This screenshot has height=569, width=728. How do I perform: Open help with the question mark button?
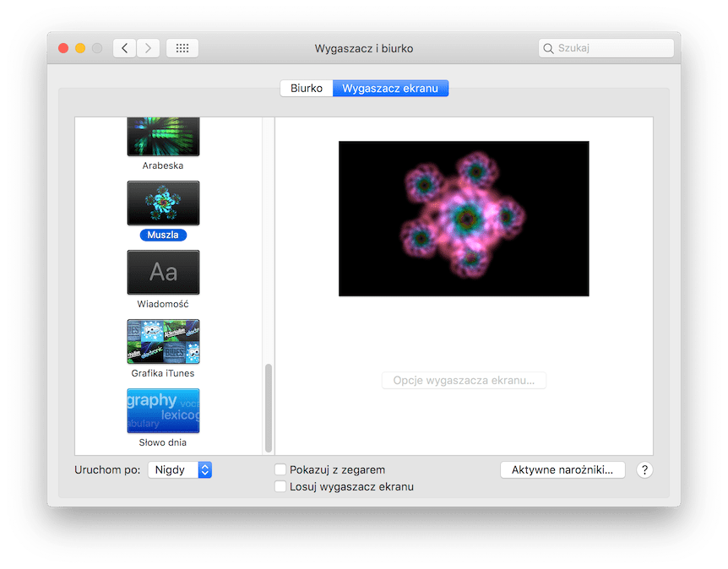[644, 469]
